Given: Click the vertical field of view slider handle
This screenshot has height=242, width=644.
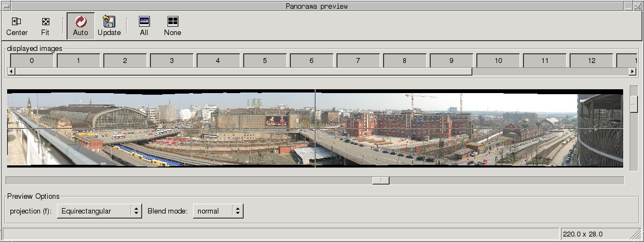Looking at the screenshot, I should 634,104.
